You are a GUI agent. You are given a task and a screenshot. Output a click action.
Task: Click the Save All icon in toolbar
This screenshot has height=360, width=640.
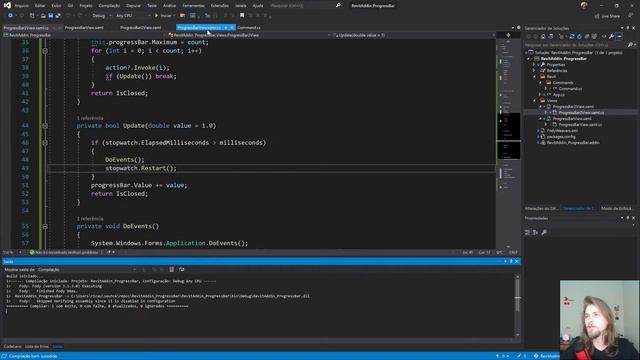point(58,16)
